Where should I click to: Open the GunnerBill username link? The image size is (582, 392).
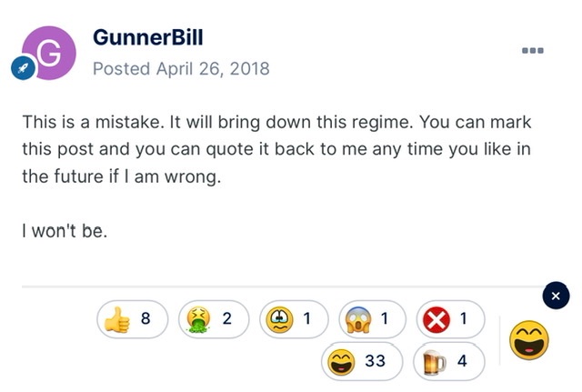tap(147, 37)
